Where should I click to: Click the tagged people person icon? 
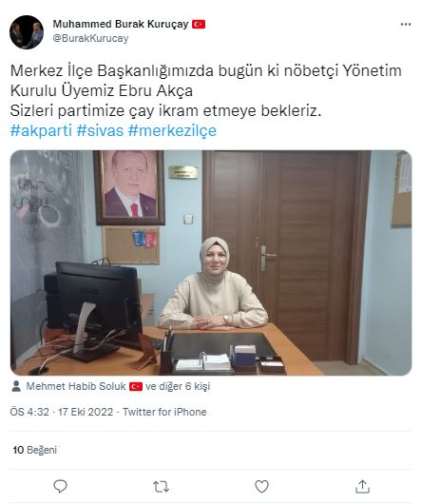pos(16,386)
